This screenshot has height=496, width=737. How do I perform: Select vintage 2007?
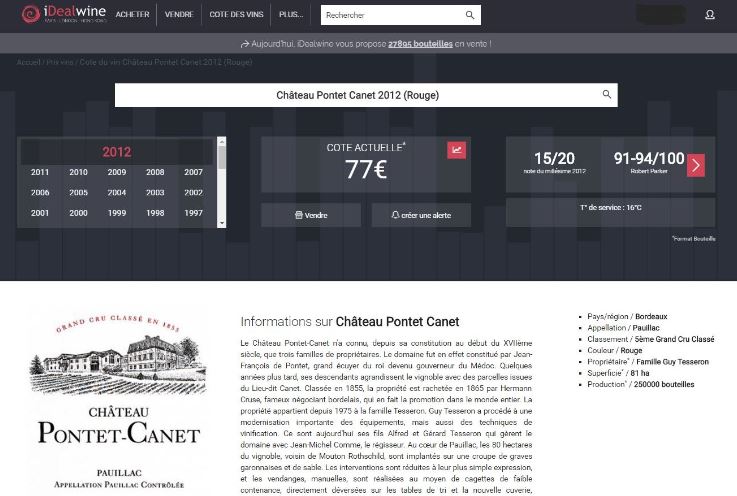[193, 172]
